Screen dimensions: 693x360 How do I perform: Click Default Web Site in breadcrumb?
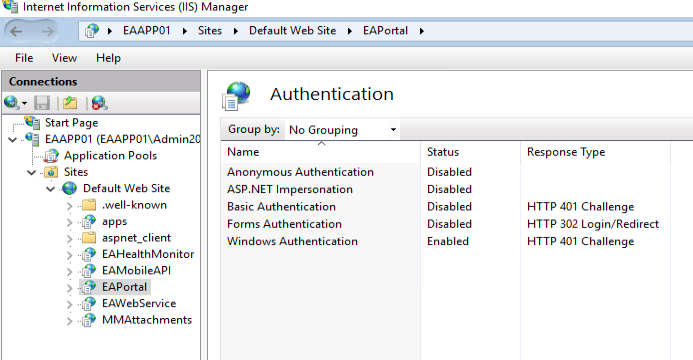293,30
